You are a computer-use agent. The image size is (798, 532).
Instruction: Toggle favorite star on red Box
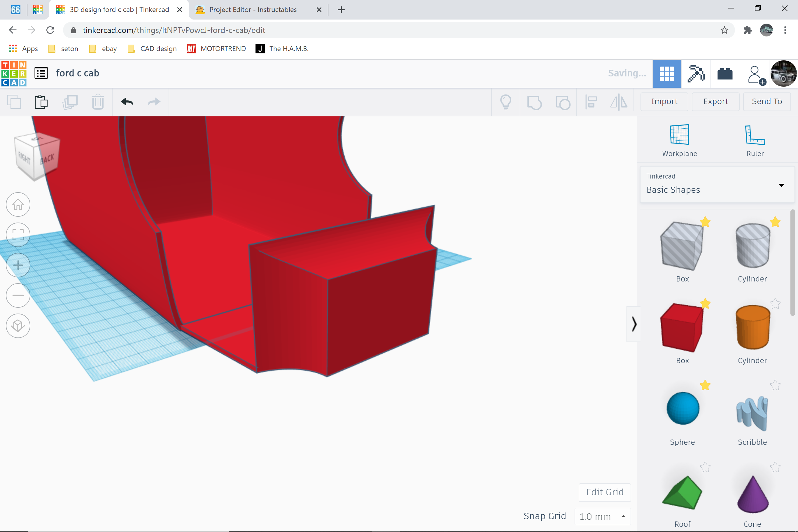click(705, 303)
